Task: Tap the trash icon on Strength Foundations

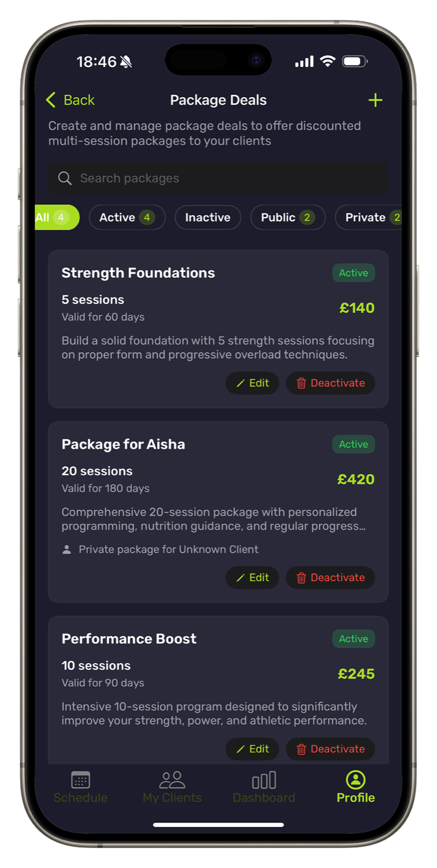Action: click(301, 383)
